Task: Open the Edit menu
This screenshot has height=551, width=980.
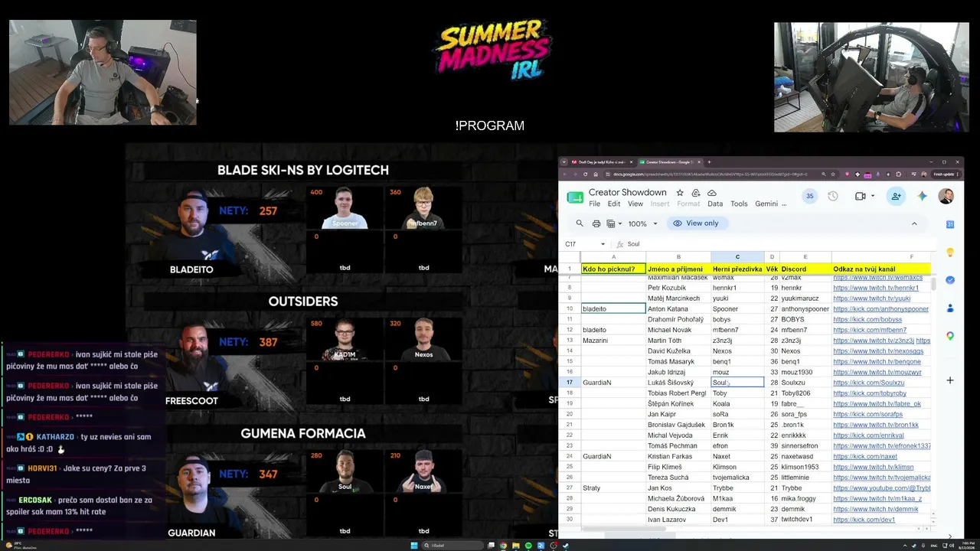Action: pyautogui.click(x=614, y=204)
